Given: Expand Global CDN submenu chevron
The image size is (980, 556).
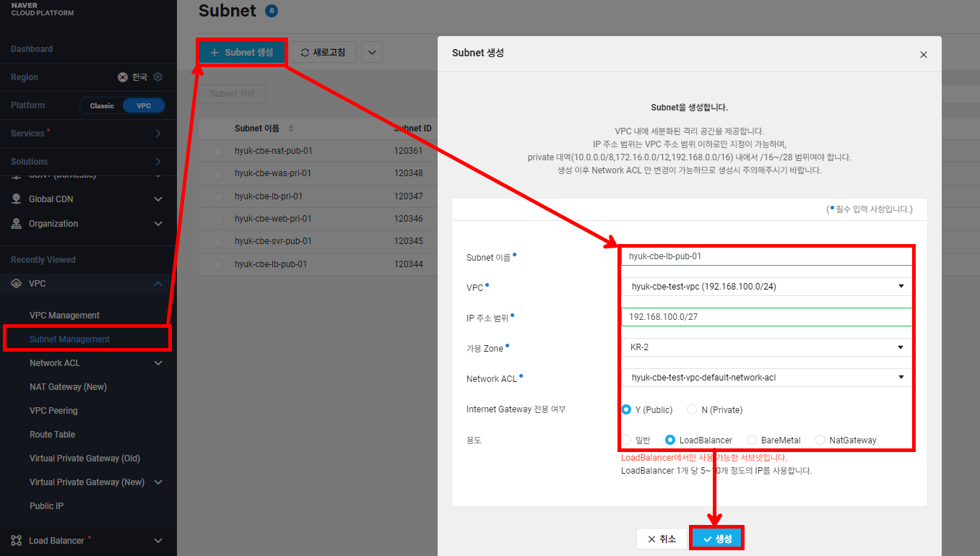Looking at the screenshot, I should [x=158, y=199].
